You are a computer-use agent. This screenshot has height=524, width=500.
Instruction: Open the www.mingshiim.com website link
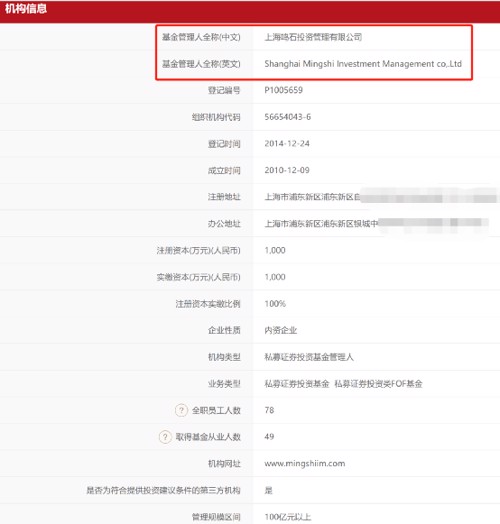[305, 464]
